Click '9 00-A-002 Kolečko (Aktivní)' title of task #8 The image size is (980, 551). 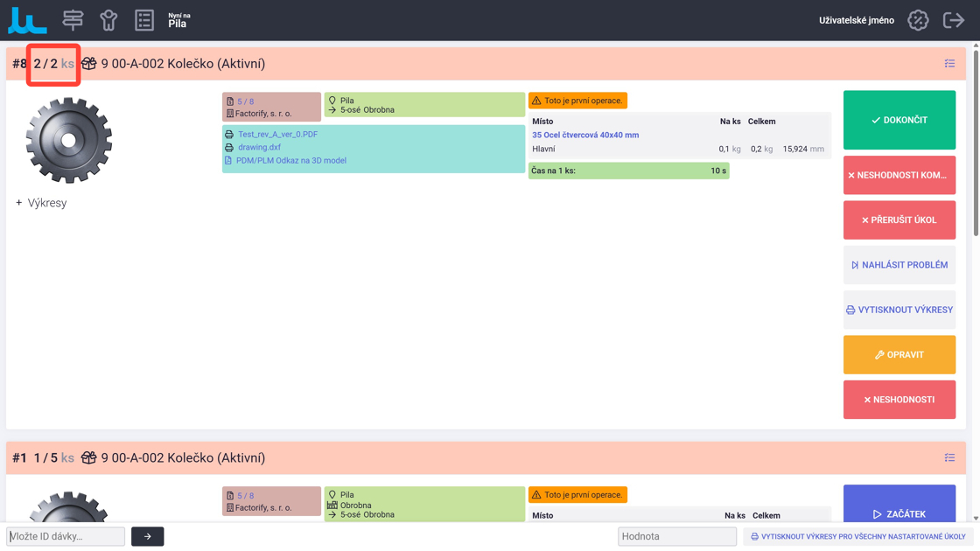point(183,64)
